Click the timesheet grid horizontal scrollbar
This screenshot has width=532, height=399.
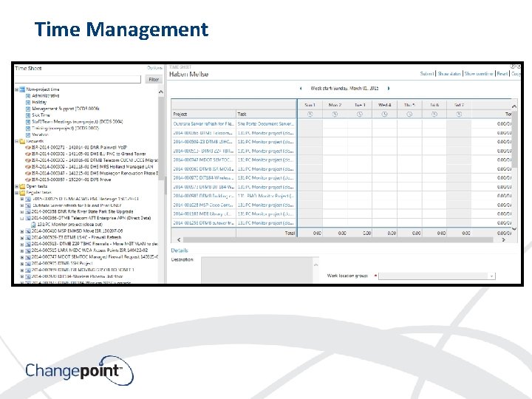(338, 240)
